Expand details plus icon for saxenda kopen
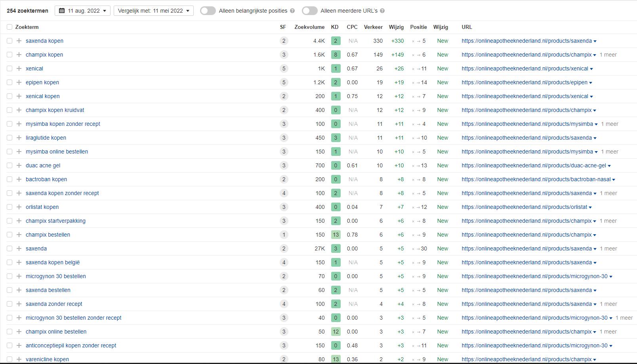Screen dimensions: 637x364 19,41
